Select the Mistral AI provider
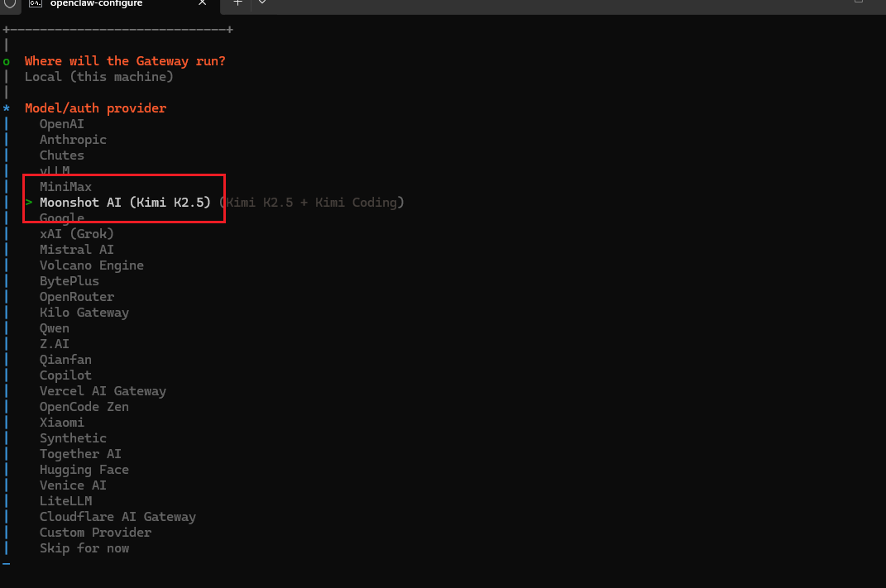The height and width of the screenshot is (588, 886). tap(77, 249)
